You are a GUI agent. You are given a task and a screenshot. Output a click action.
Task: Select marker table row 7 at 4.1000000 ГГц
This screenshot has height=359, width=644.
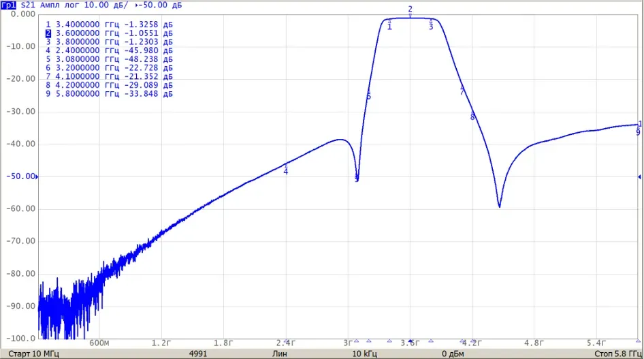click(x=109, y=76)
